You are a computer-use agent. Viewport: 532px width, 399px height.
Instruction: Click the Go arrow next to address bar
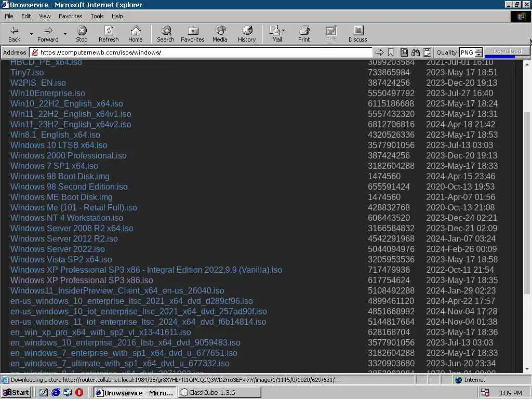(x=379, y=52)
